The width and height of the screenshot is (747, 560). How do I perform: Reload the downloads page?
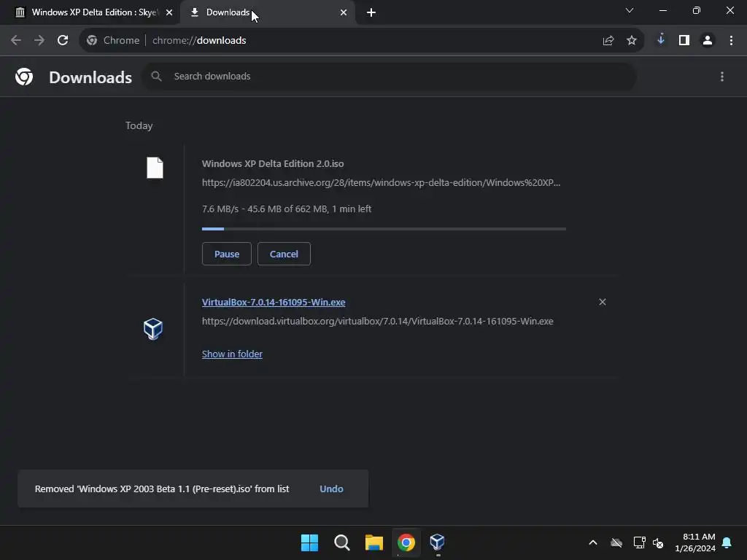click(63, 41)
